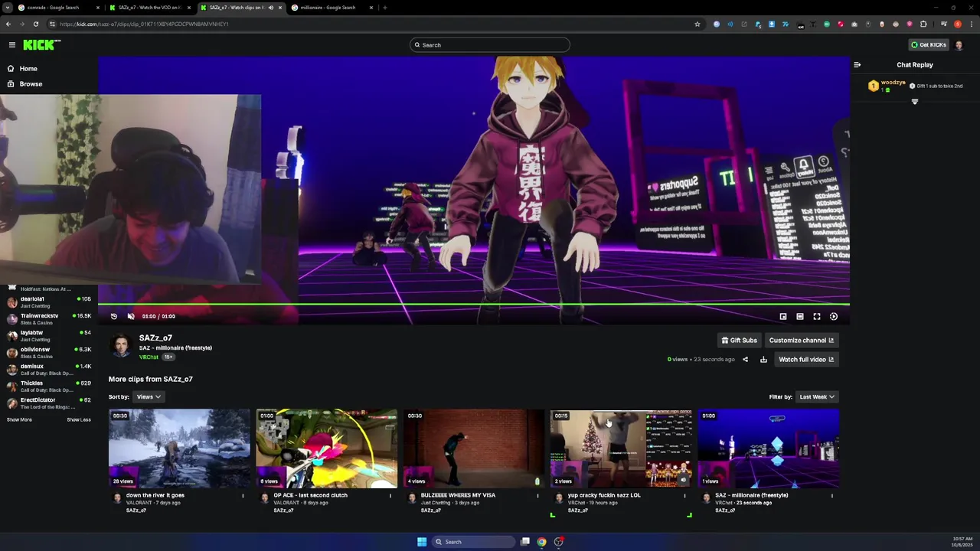This screenshot has height=551, width=980.
Task: Enter fullscreen video mode
Action: tap(817, 316)
